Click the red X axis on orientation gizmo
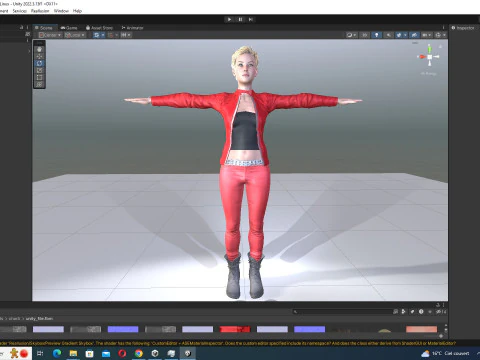The width and height of the screenshot is (480, 360). (x=422, y=57)
